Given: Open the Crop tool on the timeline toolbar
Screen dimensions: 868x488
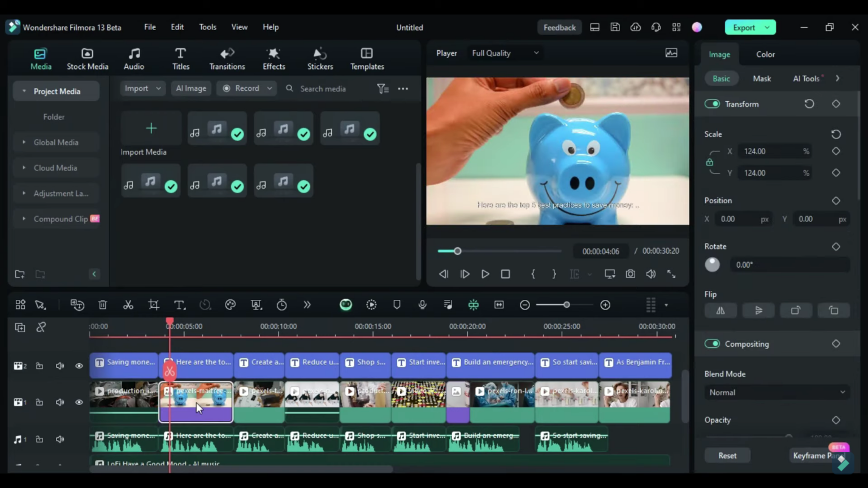Looking at the screenshot, I should click(x=153, y=304).
